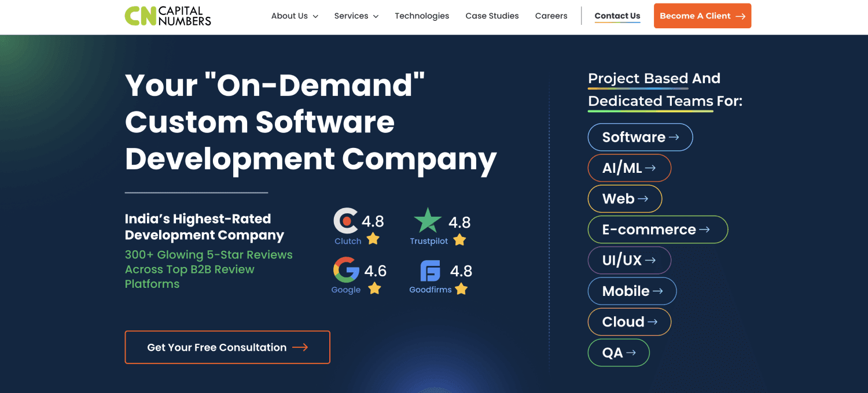The width and height of the screenshot is (868, 393).
Task: Expand the About Us dropdown menu
Action: coord(295,16)
